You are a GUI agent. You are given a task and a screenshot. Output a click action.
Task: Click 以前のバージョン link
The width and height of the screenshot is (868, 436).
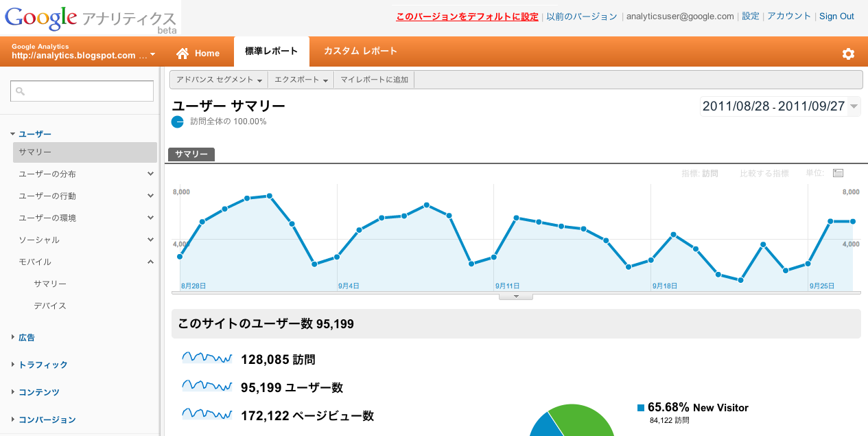pyautogui.click(x=582, y=16)
